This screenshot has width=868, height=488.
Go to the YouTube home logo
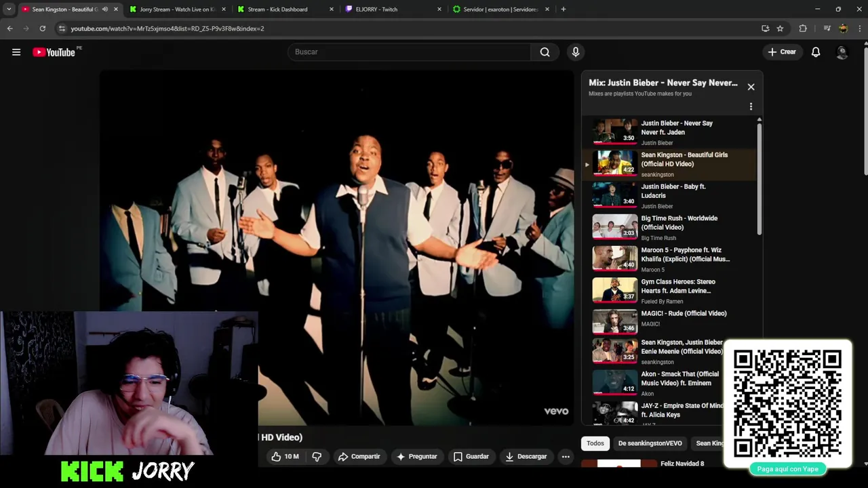click(54, 52)
